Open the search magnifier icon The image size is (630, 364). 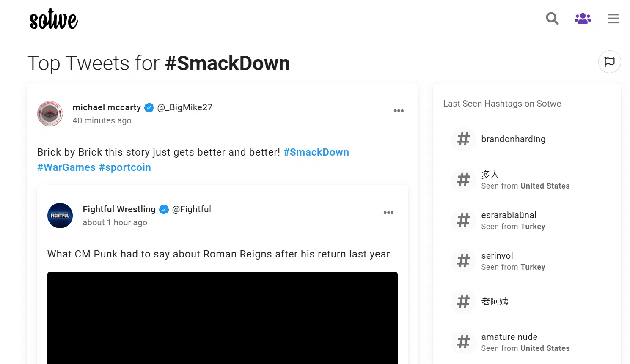pyautogui.click(x=552, y=19)
